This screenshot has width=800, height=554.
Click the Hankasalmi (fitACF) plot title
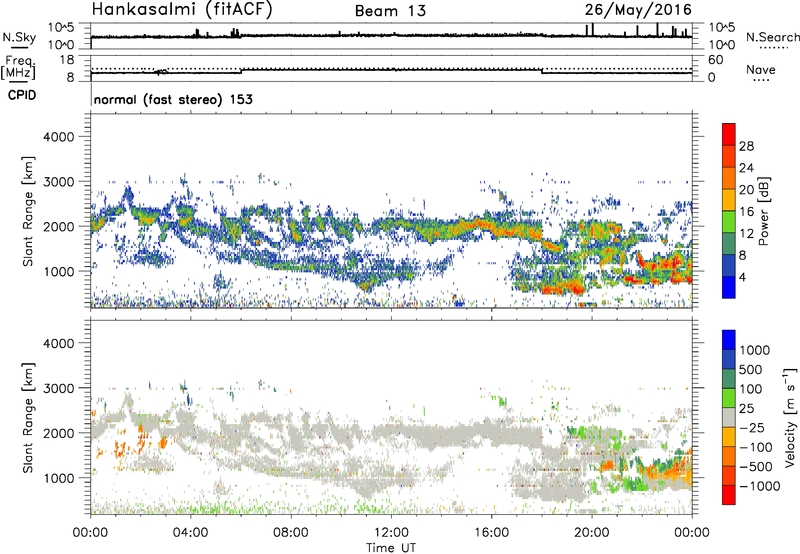click(x=182, y=10)
